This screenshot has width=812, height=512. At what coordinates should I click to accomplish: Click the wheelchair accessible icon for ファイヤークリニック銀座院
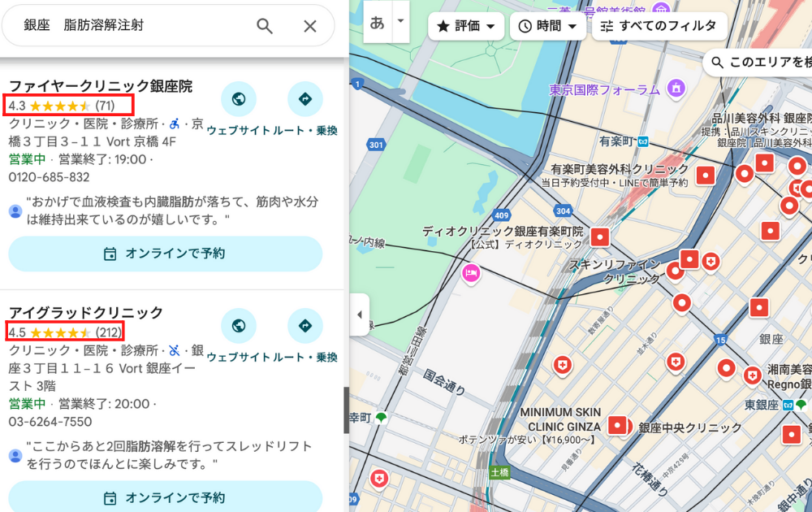tap(175, 124)
